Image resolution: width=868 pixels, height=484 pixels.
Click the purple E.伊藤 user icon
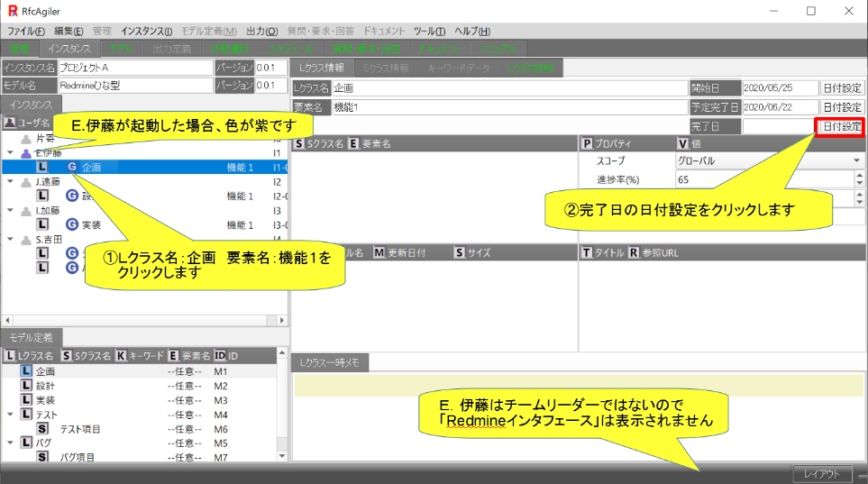click(26, 153)
